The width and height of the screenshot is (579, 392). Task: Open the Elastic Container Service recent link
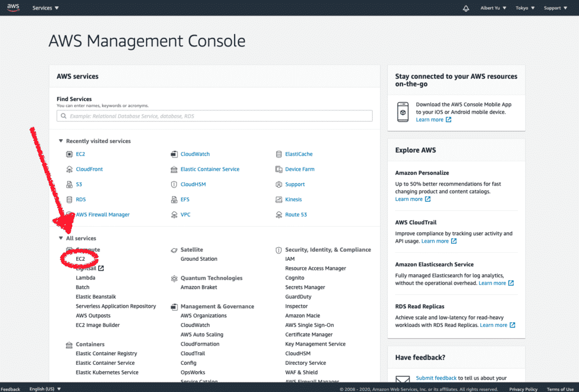[210, 169]
